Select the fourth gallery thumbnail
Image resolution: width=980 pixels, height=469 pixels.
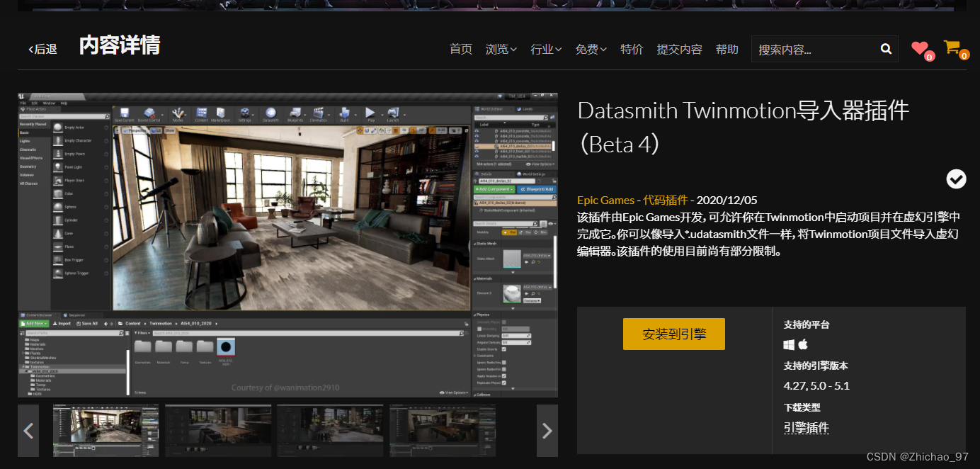click(x=443, y=431)
